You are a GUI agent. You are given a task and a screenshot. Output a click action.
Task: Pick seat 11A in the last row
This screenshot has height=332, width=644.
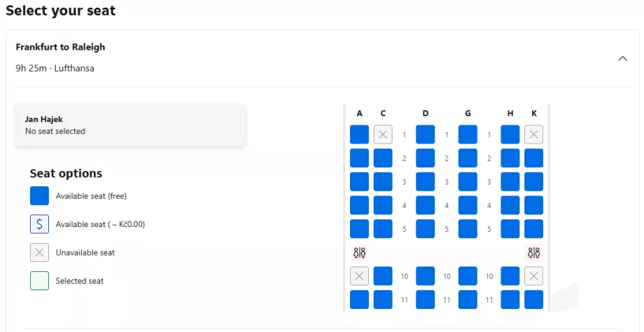pos(359,300)
